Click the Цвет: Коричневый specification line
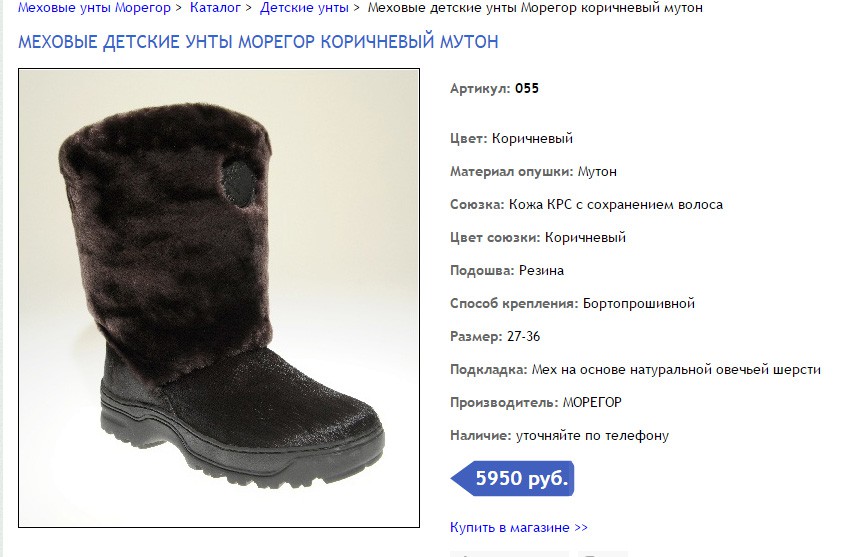This screenshot has width=864, height=557. tap(511, 138)
